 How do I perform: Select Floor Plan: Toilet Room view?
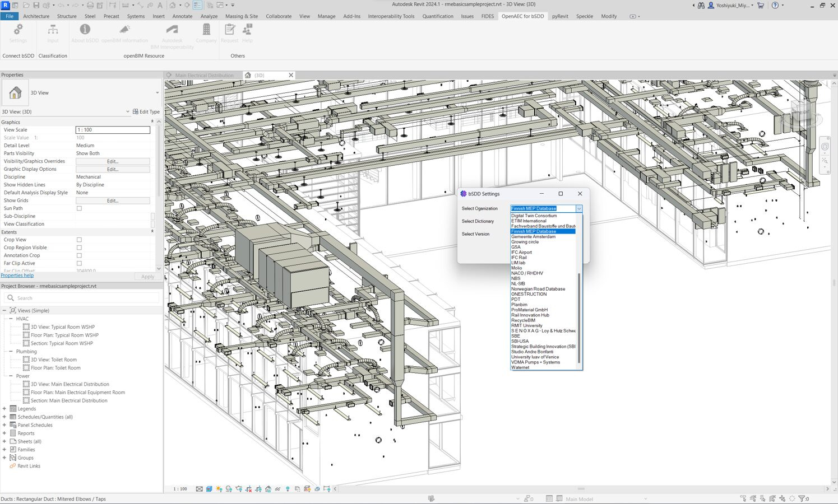(x=55, y=368)
